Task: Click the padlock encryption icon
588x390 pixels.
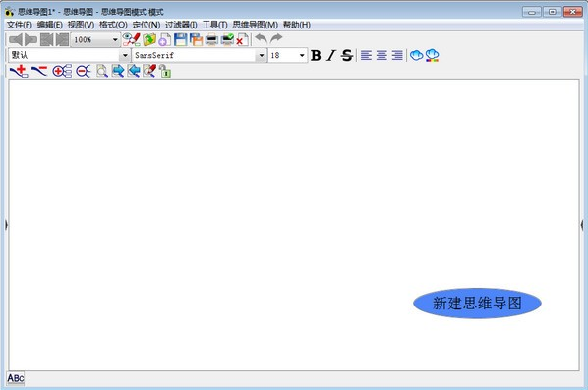Action: point(165,71)
